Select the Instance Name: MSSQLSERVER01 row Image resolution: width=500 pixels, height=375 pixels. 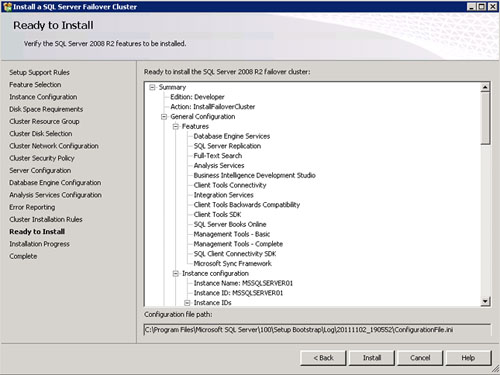(243, 283)
